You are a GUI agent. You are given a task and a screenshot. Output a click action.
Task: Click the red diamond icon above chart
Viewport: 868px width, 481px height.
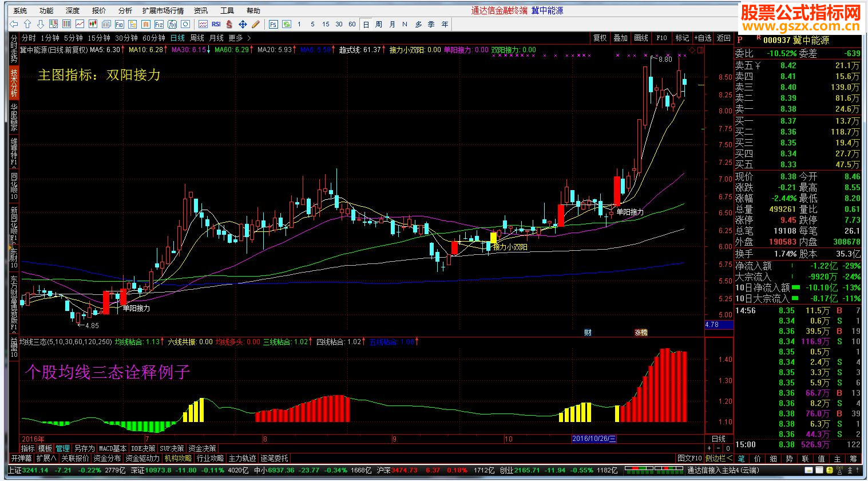pyautogui.click(x=692, y=50)
